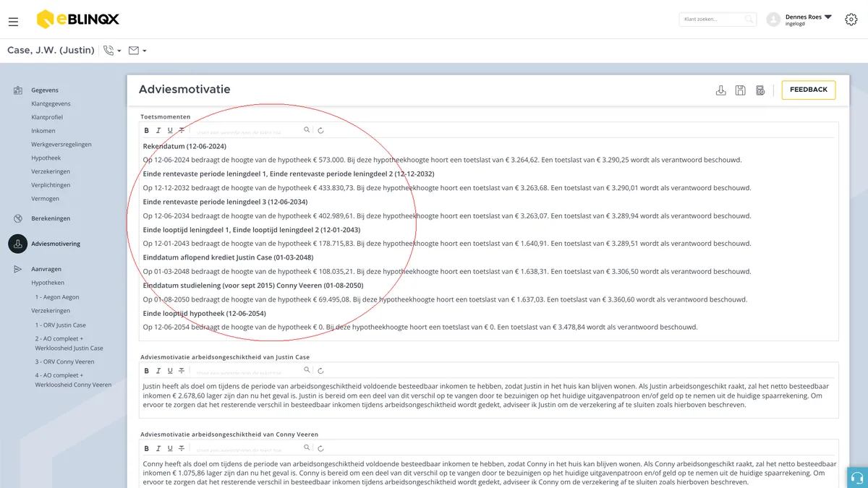The image size is (868, 488).
Task: Click the eBlinqx logo
Action: 77,20
